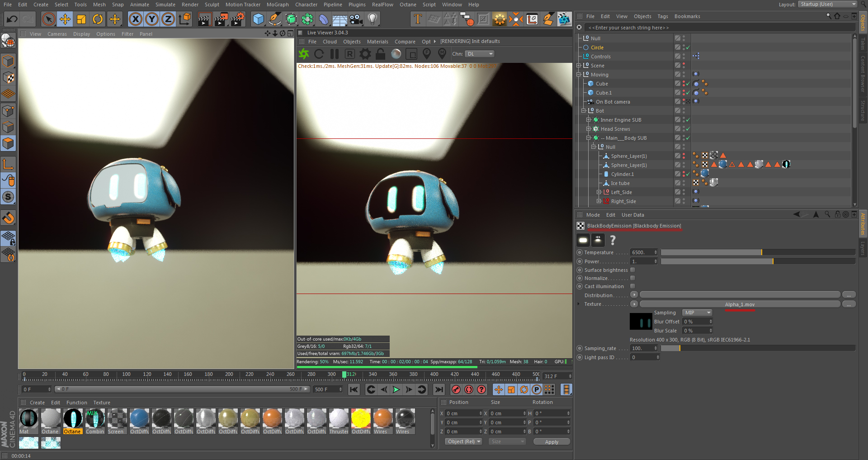Expand the Right_Side null
This screenshot has height=460, width=868.
click(599, 201)
